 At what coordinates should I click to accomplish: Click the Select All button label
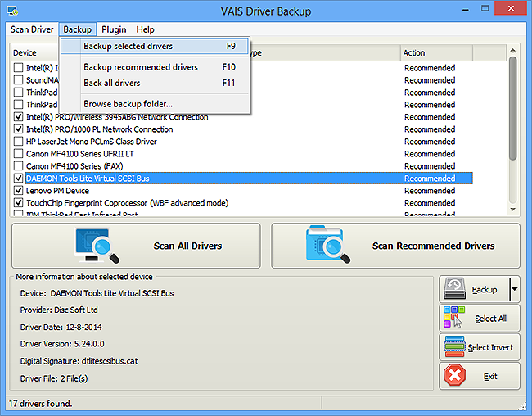[x=490, y=319]
